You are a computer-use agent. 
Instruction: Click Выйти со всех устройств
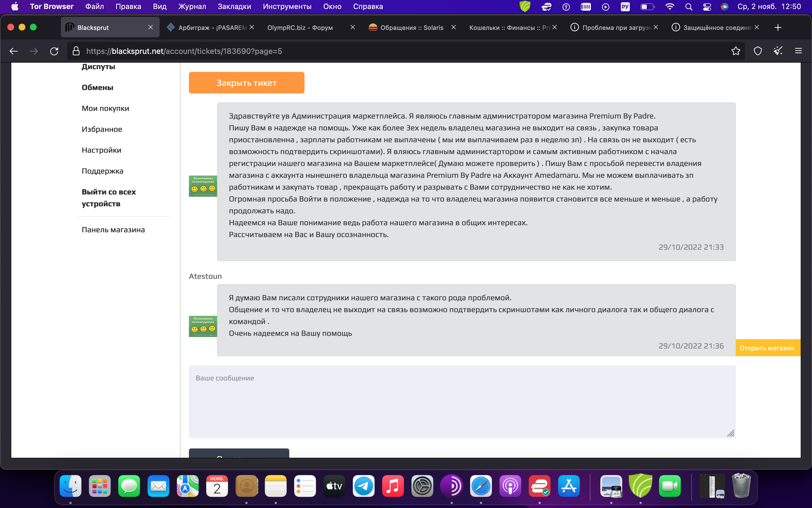[x=109, y=198]
